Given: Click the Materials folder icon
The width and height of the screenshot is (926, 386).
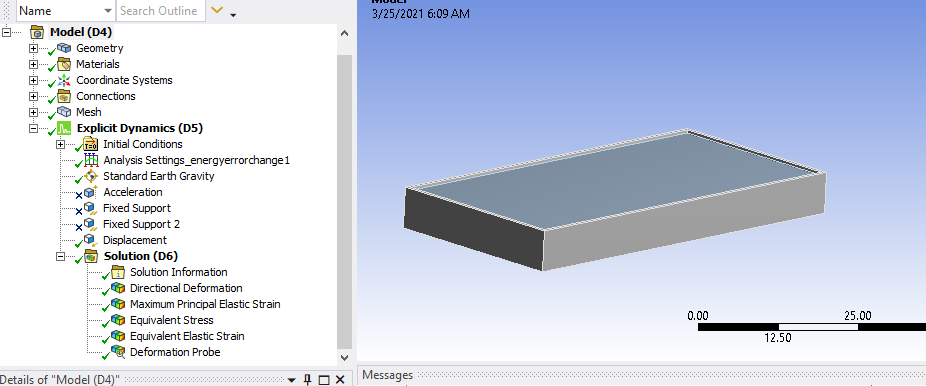Looking at the screenshot, I should click(x=64, y=64).
